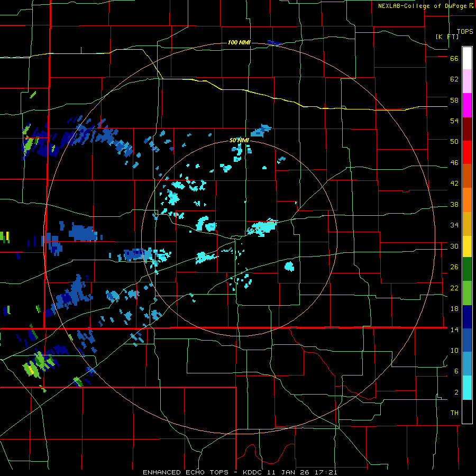This screenshot has width=476, height=476.
Task: Click the yellow legend swatch
Action: coord(467,246)
